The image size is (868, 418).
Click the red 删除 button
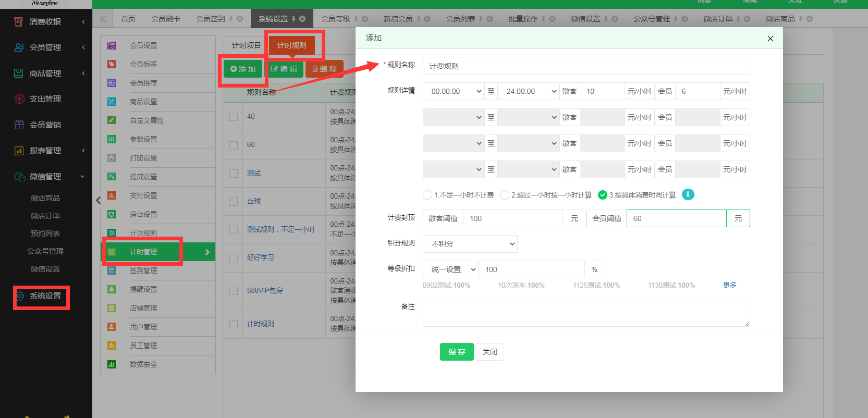[x=324, y=69]
